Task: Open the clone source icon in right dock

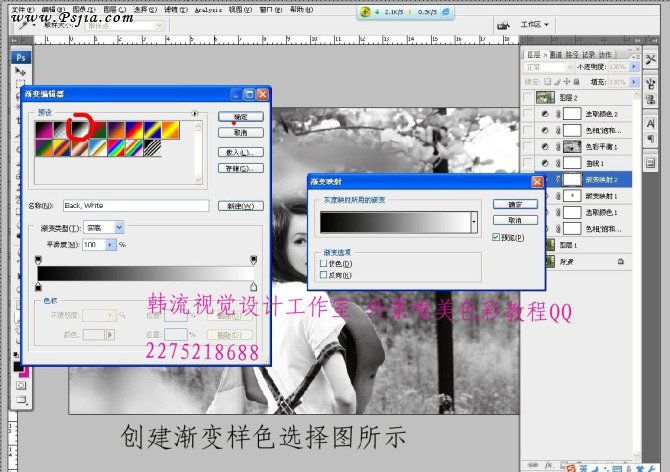Action: [x=651, y=100]
